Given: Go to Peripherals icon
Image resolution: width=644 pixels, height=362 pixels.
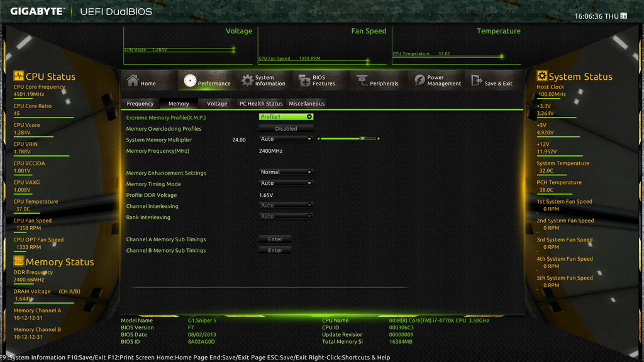Looking at the screenshot, I should [362, 80].
